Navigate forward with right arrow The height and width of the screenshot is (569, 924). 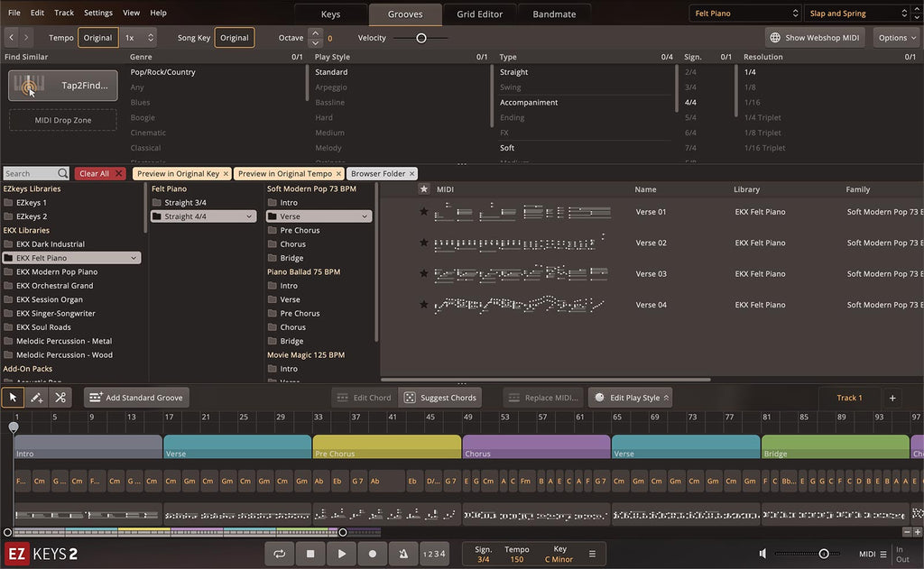[x=26, y=38]
